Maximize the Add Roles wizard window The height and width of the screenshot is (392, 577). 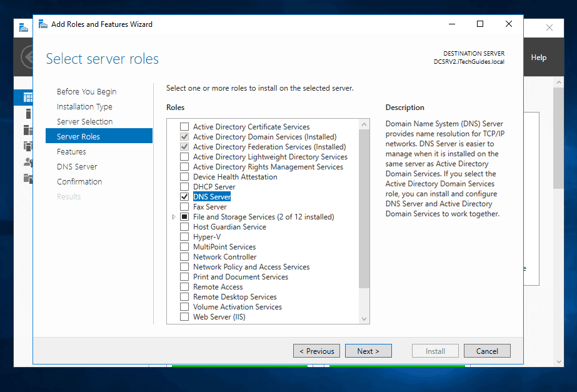coord(480,24)
